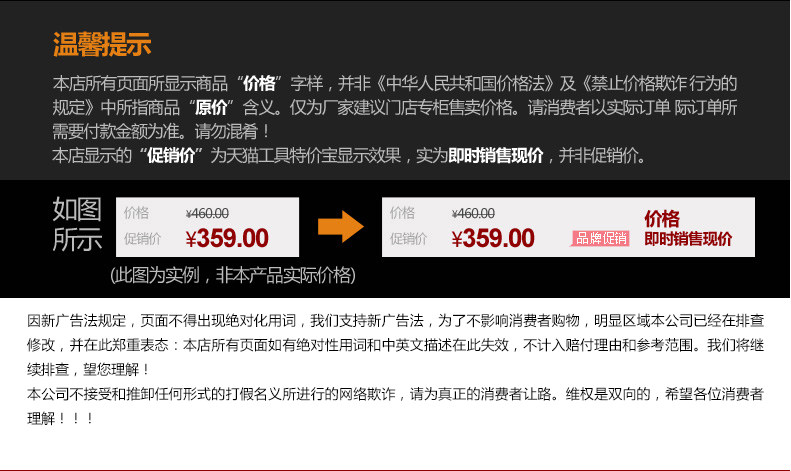791x471 pixels.
Task: Click the right ¥359.00 promo price
Action: tap(493, 238)
